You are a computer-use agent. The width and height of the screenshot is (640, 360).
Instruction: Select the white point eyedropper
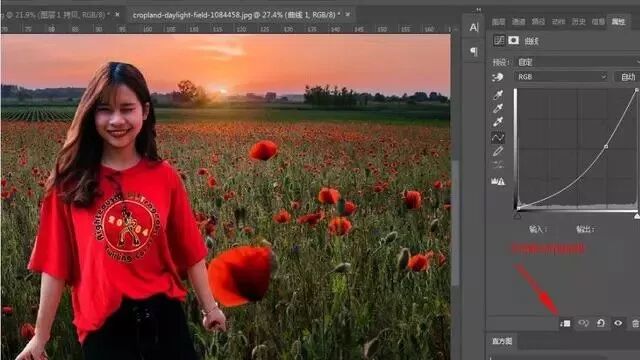pyautogui.click(x=498, y=122)
